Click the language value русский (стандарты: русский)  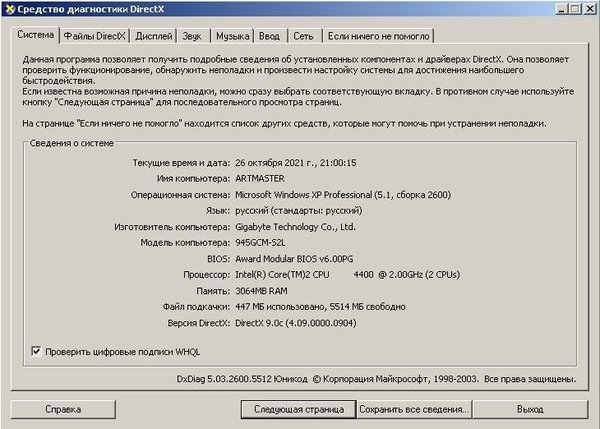coord(298,210)
